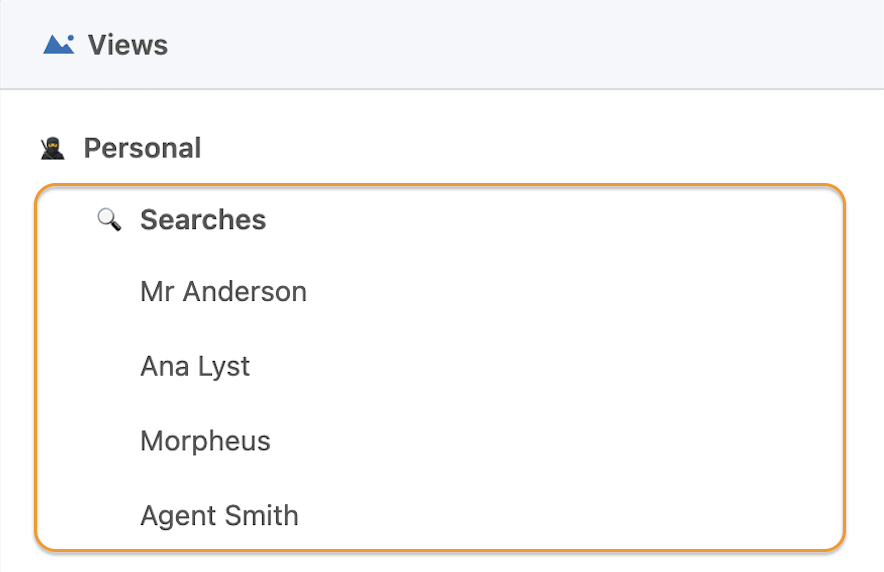Screen dimensions: 884x572
Task: Click the ninja icon beside Personal
Action: point(53,149)
